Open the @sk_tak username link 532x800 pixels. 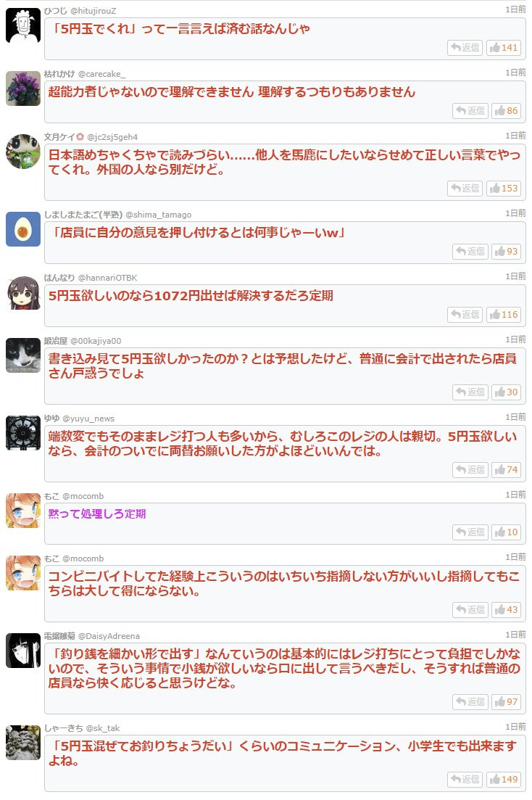(103, 728)
